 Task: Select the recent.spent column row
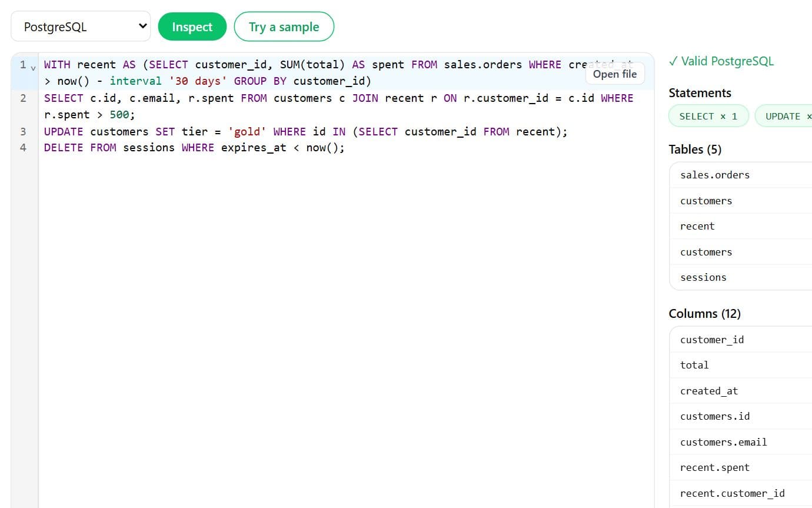coord(741,467)
